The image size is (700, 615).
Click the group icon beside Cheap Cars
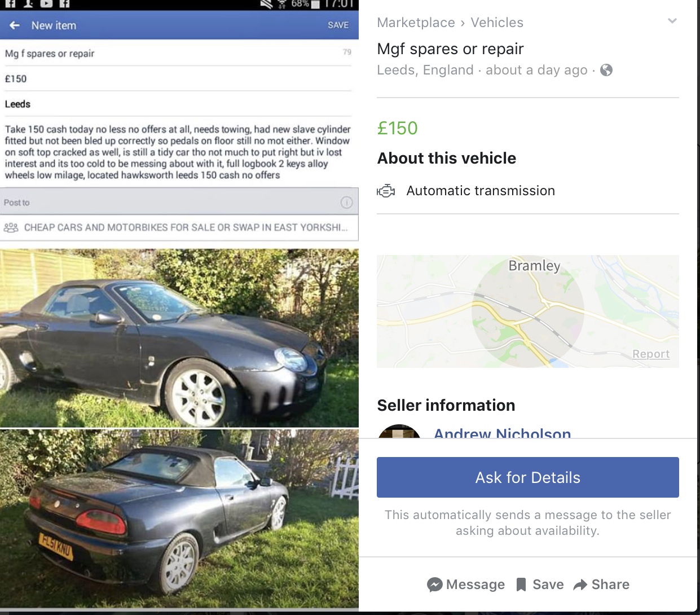11,227
